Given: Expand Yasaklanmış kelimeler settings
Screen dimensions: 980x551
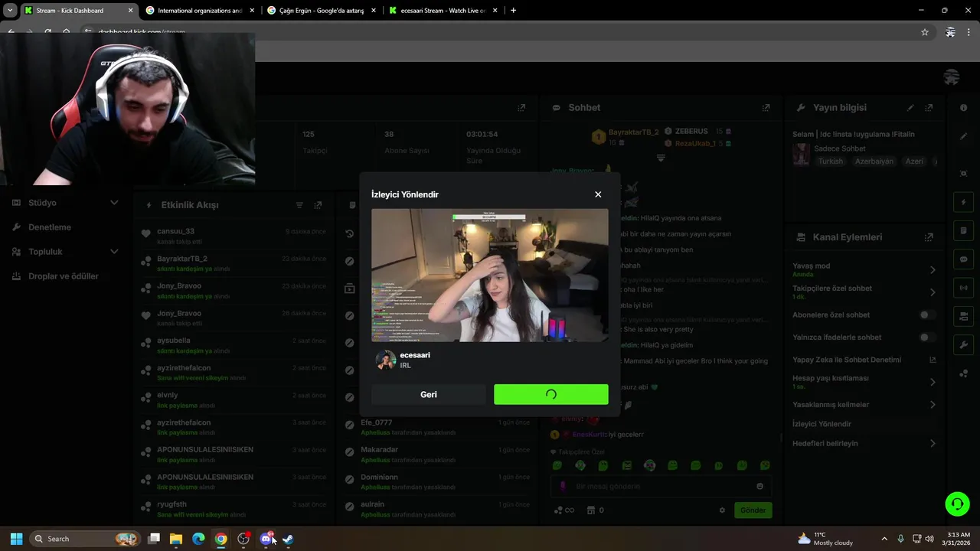Looking at the screenshot, I should click(933, 404).
